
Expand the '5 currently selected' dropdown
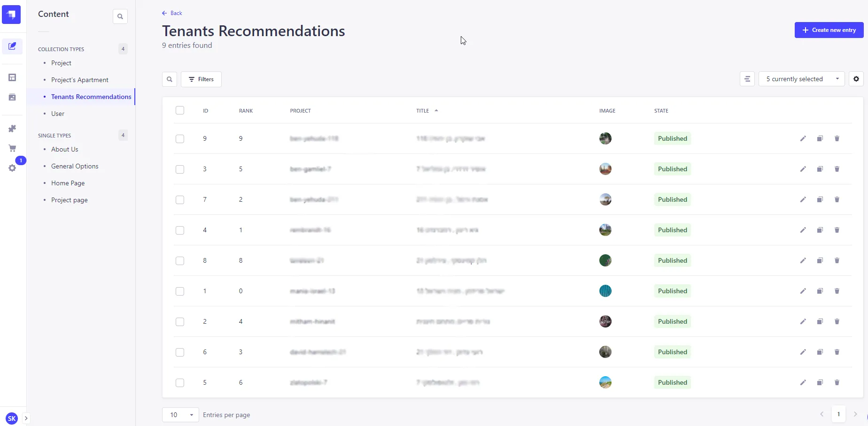coord(801,79)
